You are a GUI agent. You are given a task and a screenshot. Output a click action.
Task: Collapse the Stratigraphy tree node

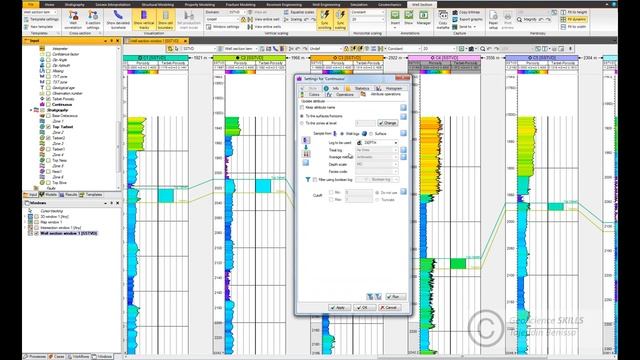[31, 110]
